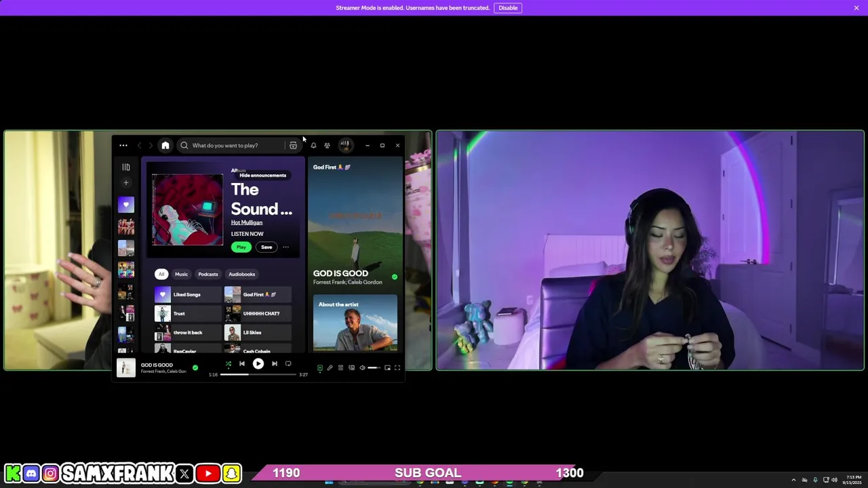Click the Browse icon in the search bar
Viewport: 868px width, 488px height.
click(293, 145)
